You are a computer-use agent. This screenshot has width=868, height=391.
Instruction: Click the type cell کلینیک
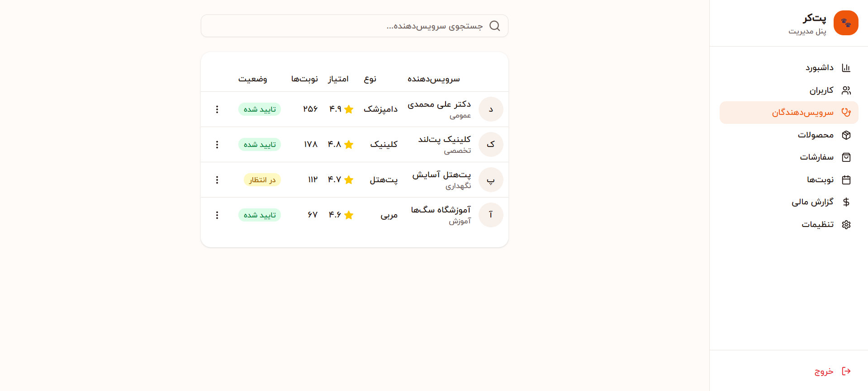tap(384, 145)
